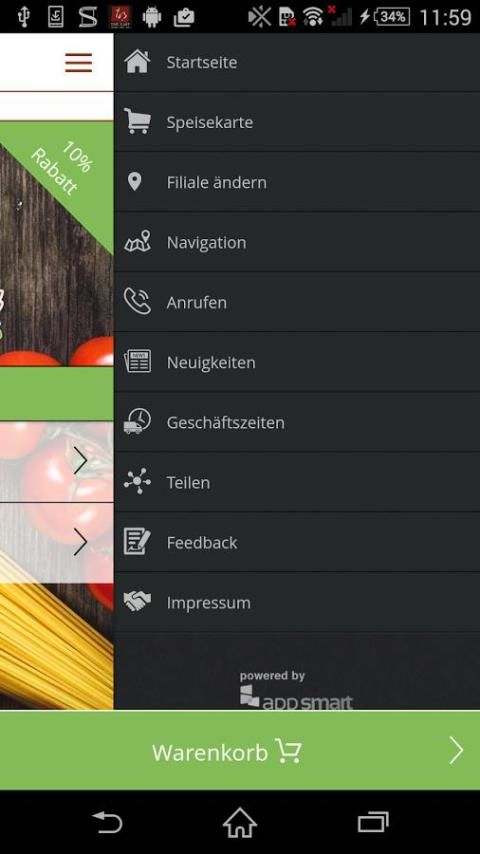Tap the hamburger menu icon
Viewport: 480px width, 854px height.
78,63
